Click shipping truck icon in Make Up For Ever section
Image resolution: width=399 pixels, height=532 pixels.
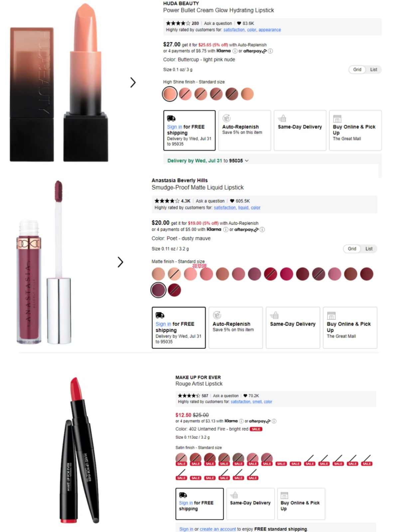pyautogui.click(x=183, y=495)
